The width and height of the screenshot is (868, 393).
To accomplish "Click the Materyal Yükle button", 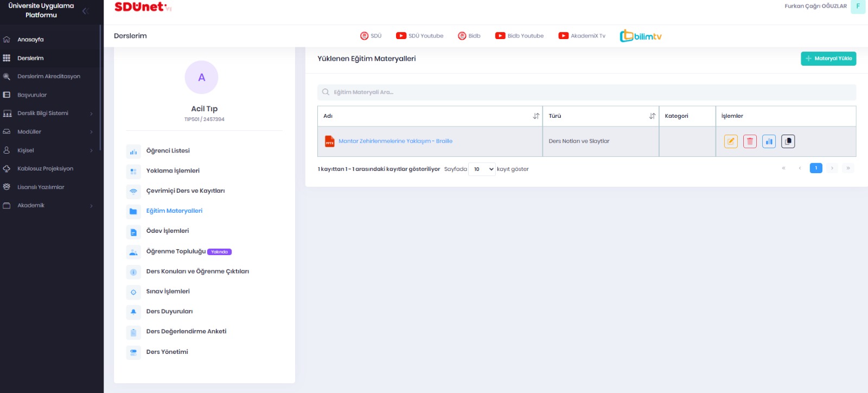I will (828, 59).
